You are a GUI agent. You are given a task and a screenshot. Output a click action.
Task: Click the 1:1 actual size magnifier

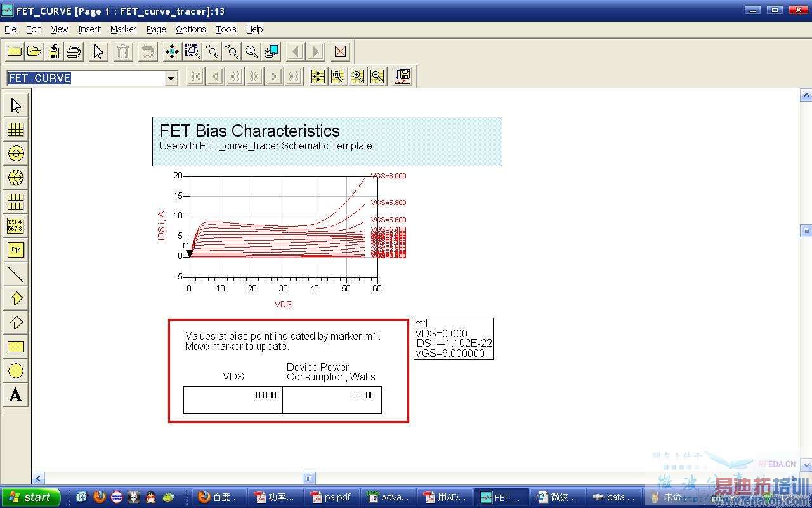pos(252,51)
